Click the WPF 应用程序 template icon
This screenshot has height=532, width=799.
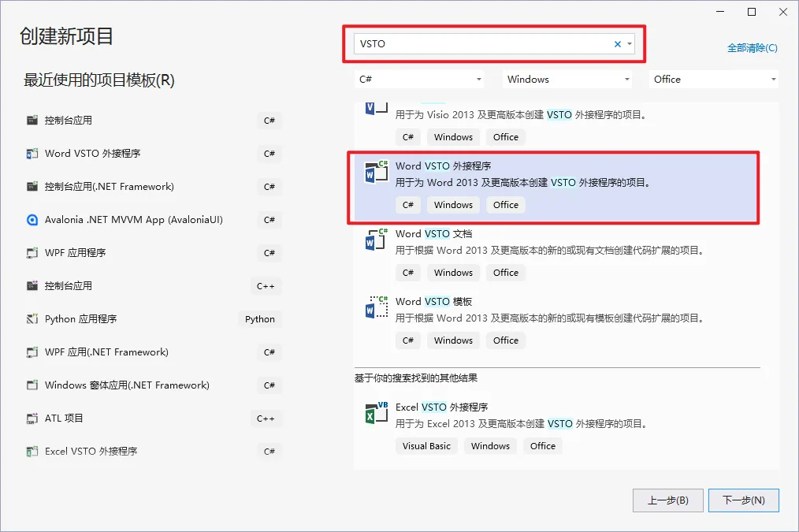click(32, 253)
